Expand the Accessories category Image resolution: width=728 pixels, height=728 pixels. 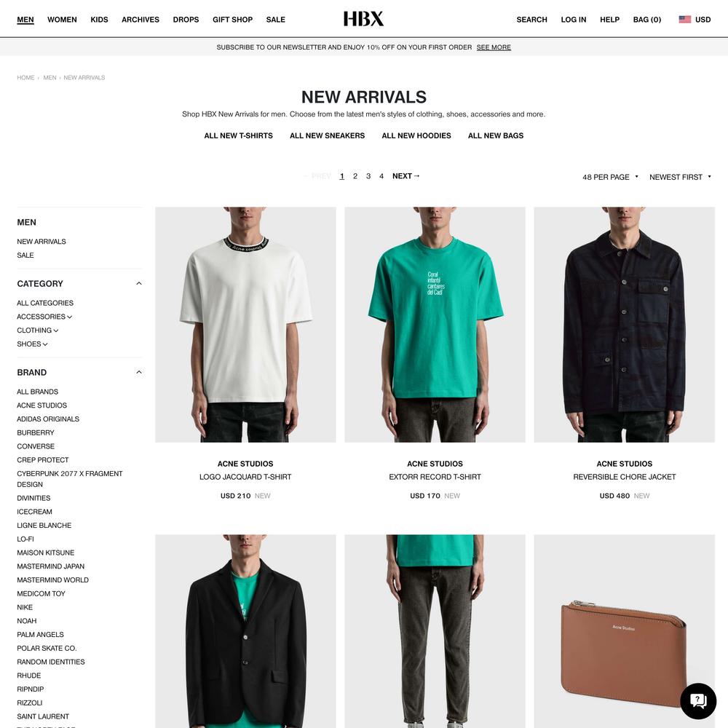click(x=44, y=317)
